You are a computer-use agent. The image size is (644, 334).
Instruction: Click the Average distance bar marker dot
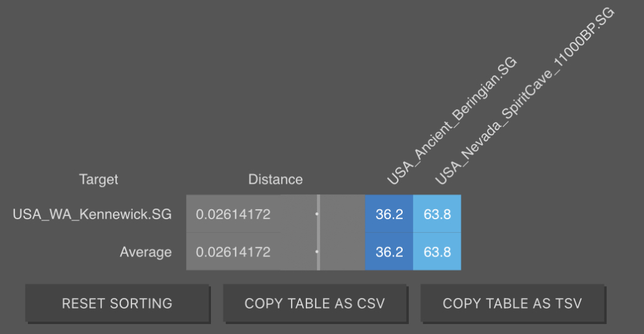[316, 252]
